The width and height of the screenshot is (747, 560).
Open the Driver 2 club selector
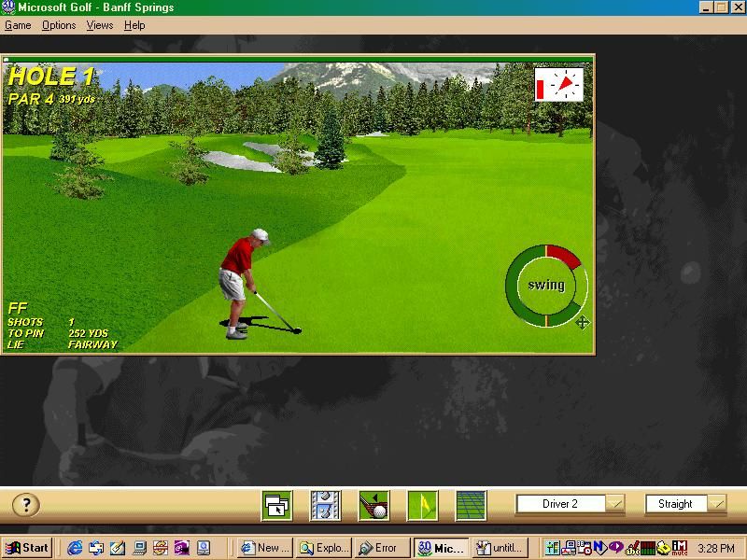tap(560, 503)
